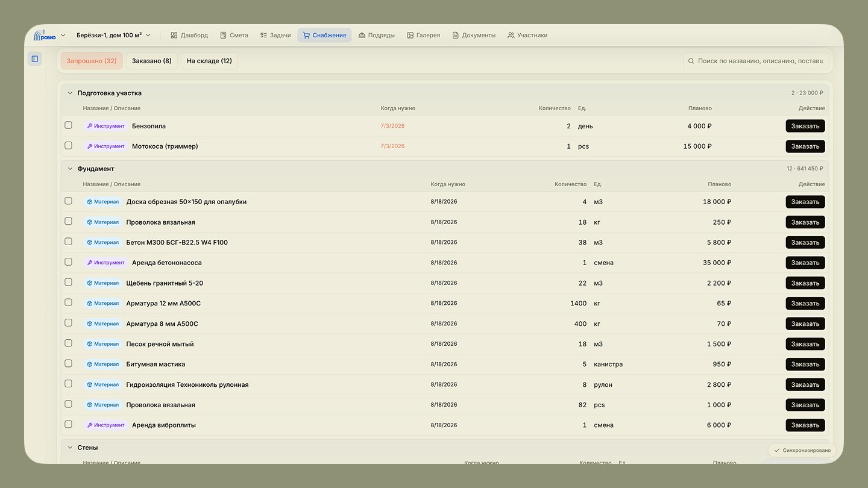Click the Инструмент tag on Бензопила row

(x=105, y=126)
